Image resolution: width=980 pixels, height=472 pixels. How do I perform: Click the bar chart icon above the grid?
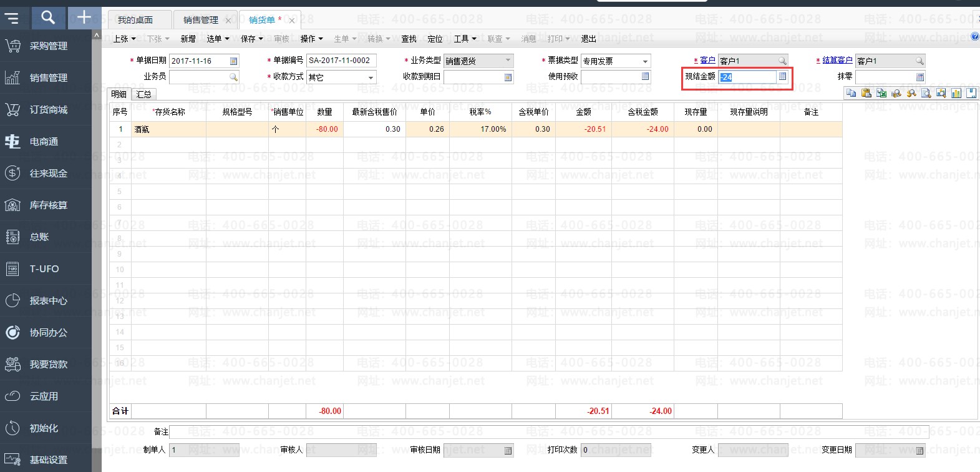(x=956, y=93)
